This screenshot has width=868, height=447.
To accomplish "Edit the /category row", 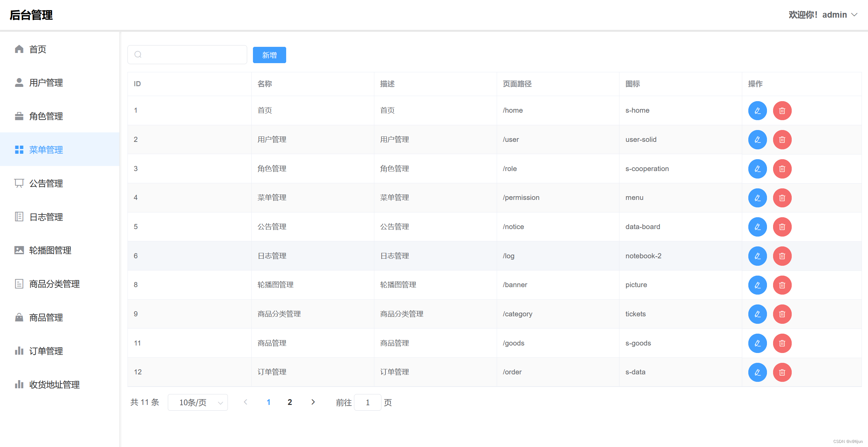I will (757, 314).
